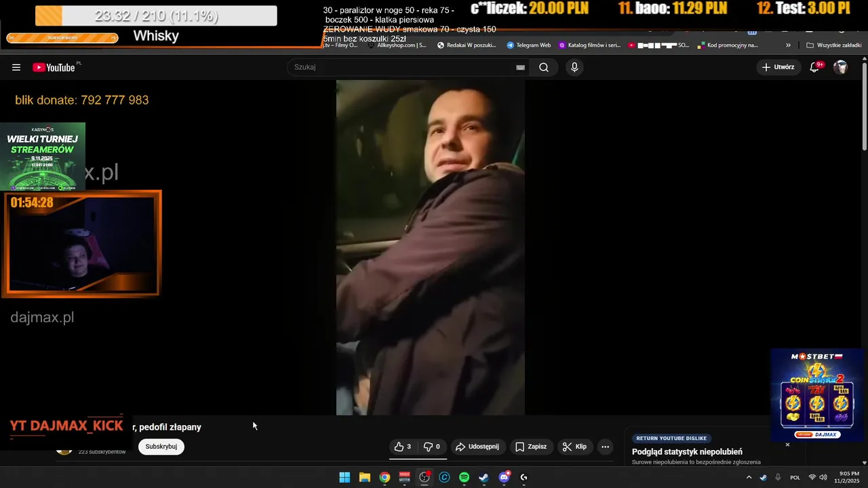Viewport: 868px width, 488px height.
Task: Switch to Google Chrome in taskbar
Action: coord(384,477)
